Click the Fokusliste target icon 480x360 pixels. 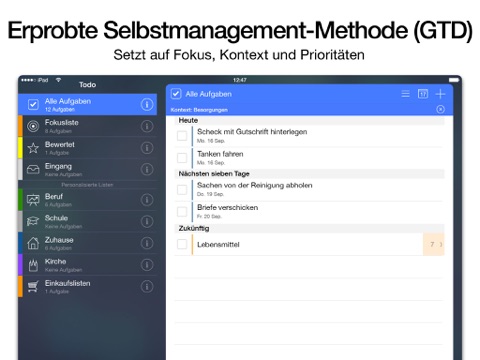click(x=33, y=126)
